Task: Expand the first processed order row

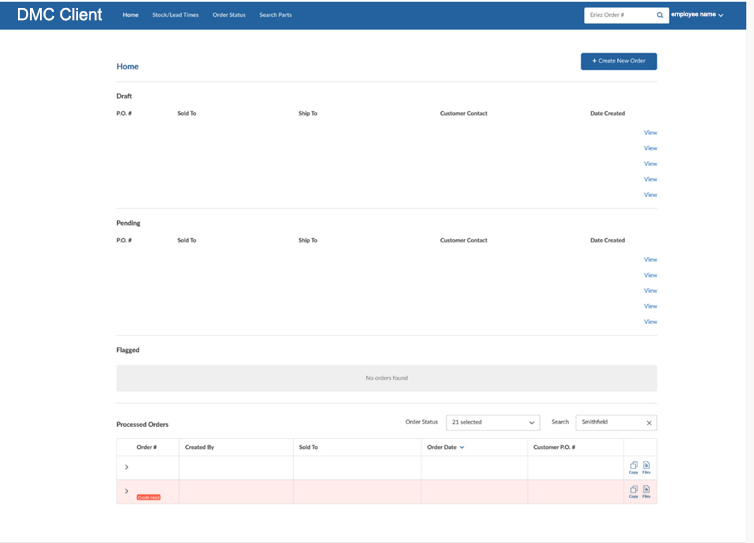Action: click(126, 467)
